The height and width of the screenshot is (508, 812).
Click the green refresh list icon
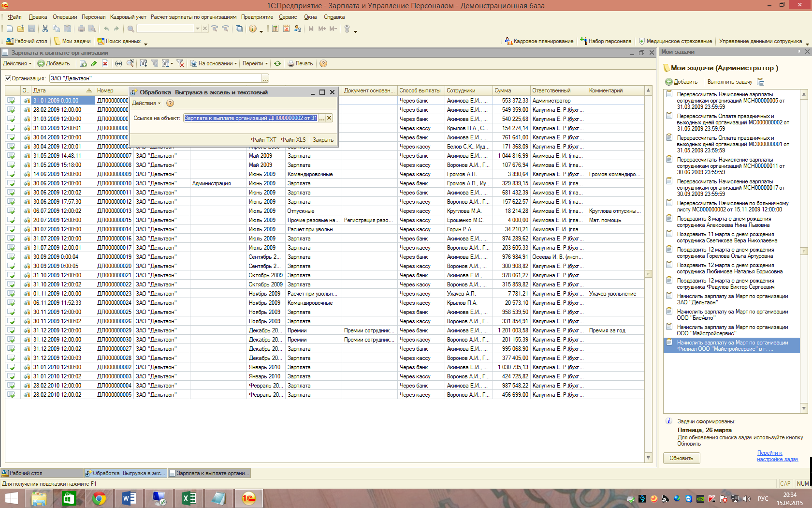click(277, 63)
